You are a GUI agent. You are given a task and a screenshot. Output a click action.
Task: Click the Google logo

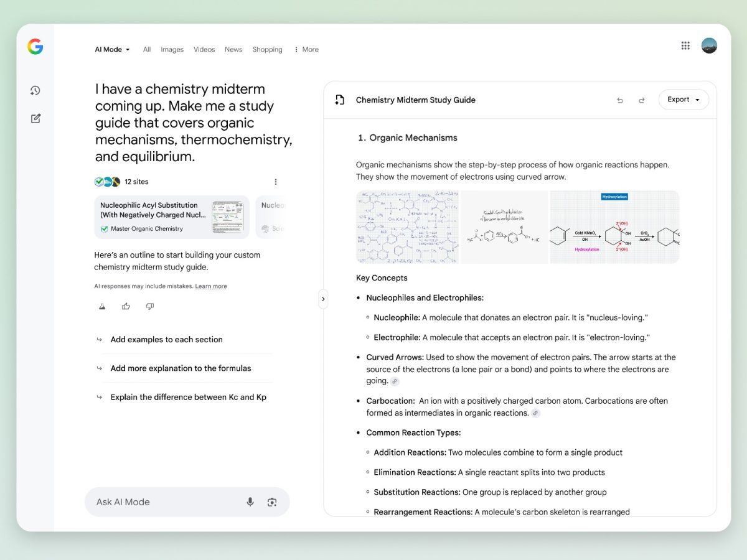(35, 47)
